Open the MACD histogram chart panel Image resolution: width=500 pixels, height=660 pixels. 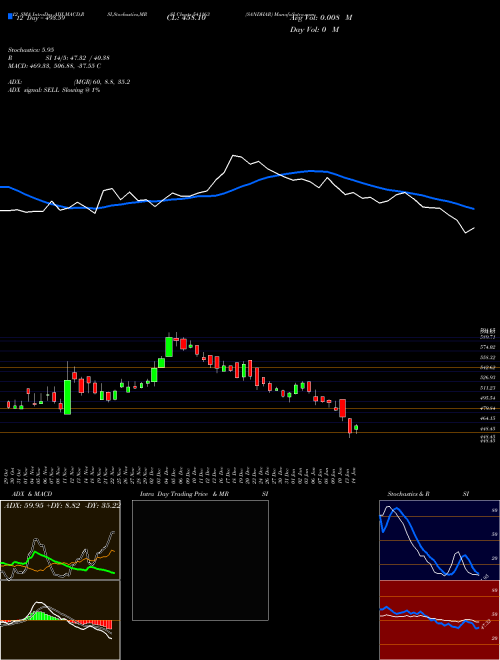point(60,620)
